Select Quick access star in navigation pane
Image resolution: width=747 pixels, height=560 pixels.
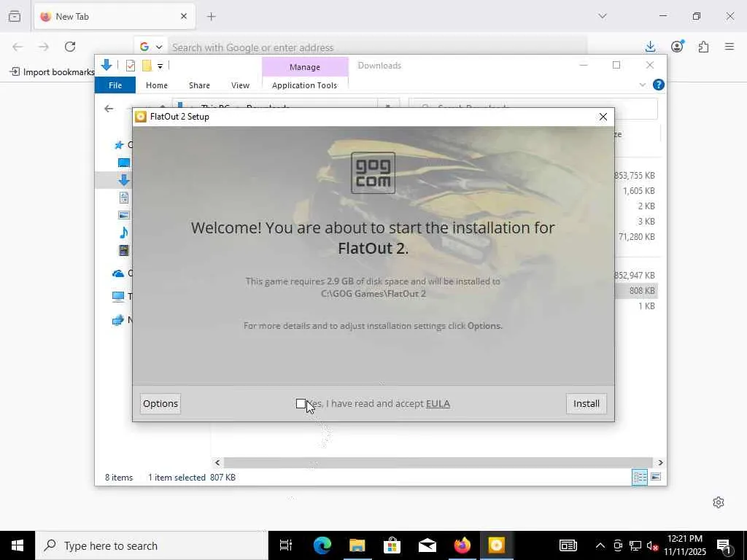click(119, 145)
